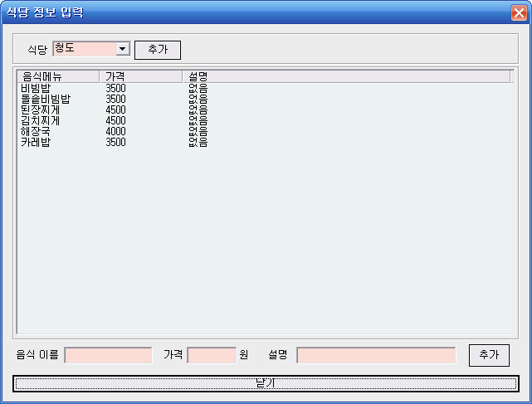Click the 음식 이름 input field

pyautogui.click(x=108, y=355)
